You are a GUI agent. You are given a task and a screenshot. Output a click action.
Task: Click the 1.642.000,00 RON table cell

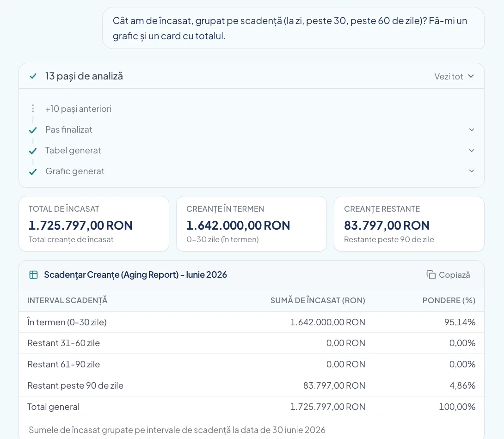coord(327,322)
